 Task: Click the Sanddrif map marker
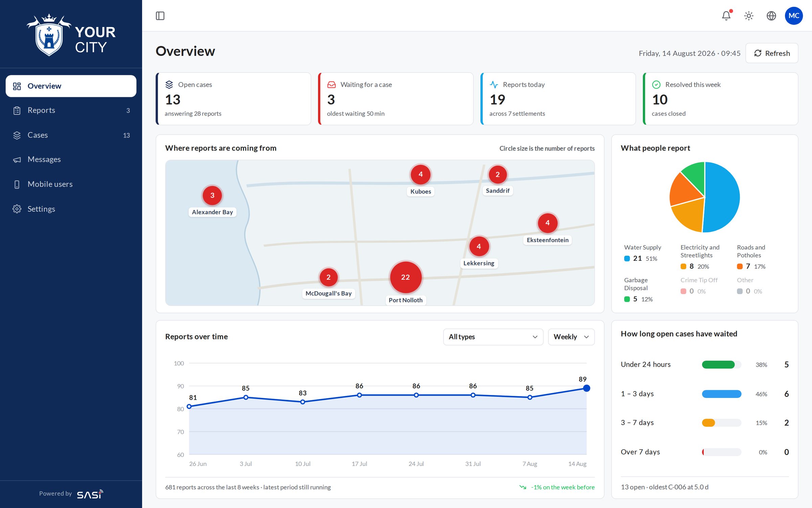(x=497, y=174)
